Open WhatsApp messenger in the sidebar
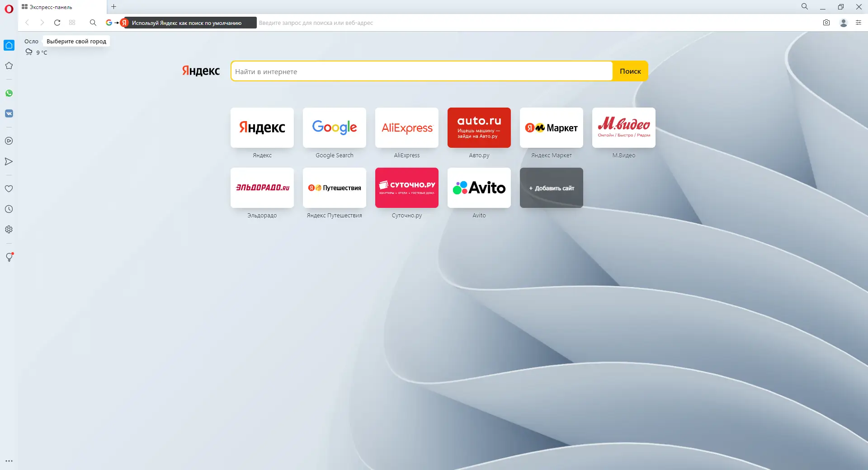The image size is (868, 470). (x=9, y=93)
